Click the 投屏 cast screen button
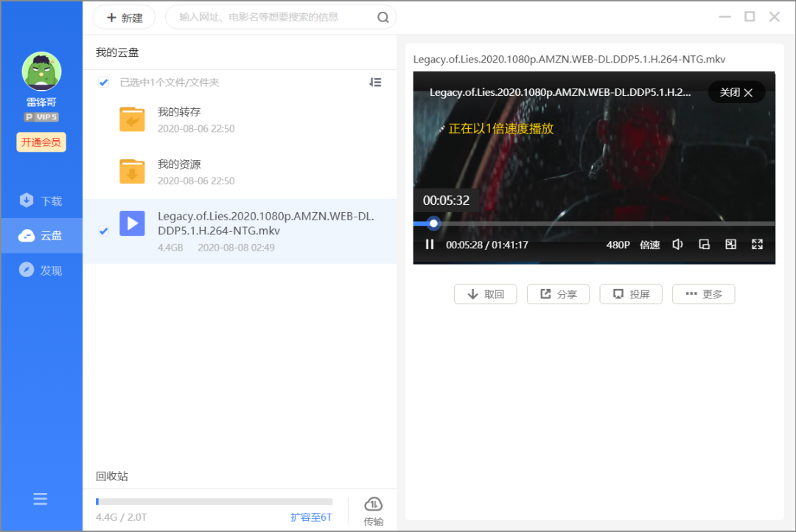The image size is (796, 532). pyautogui.click(x=630, y=295)
